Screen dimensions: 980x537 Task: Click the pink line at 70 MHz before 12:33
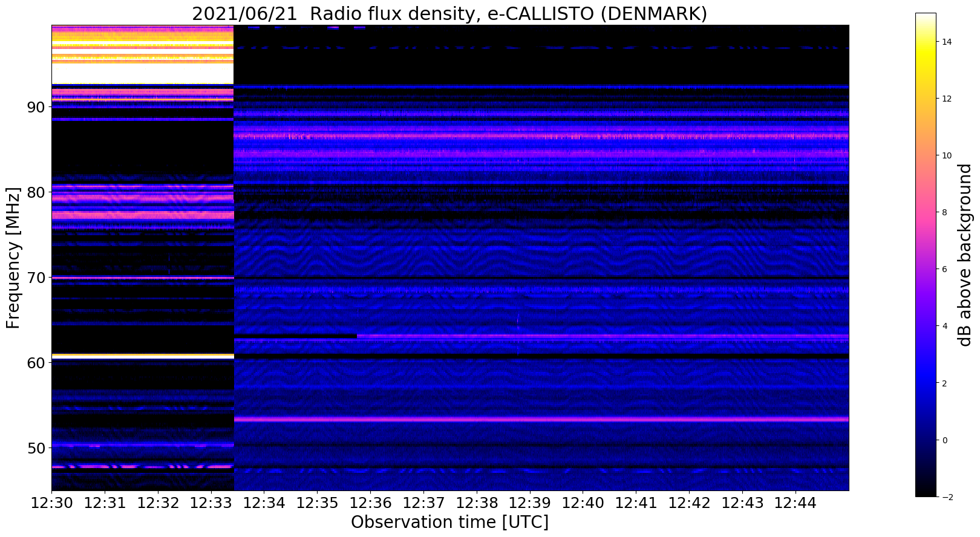(x=143, y=278)
